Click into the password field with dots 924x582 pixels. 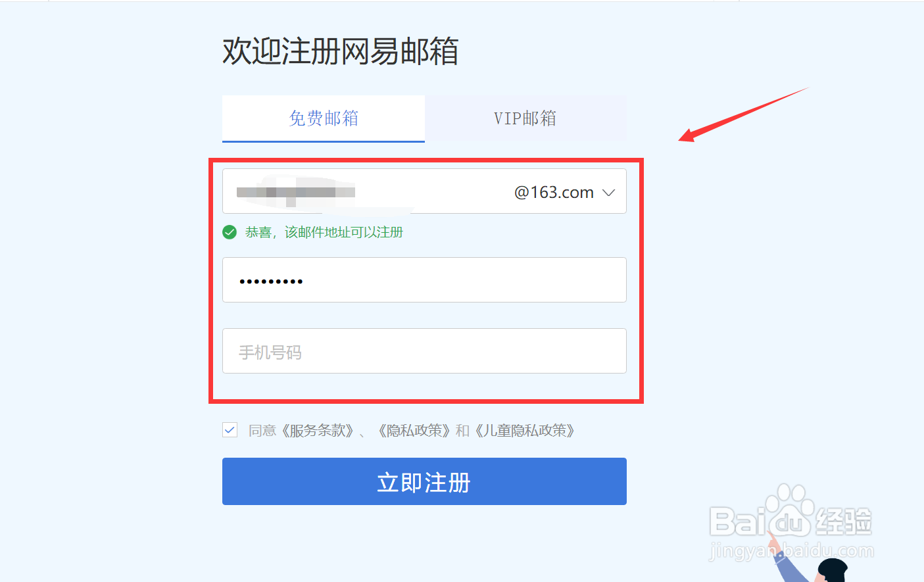tap(424, 280)
